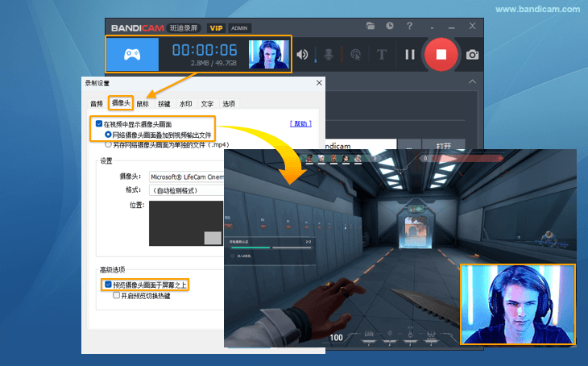This screenshot has height=366, width=588.
Task: Switch to the 摄像头 tab
Action: coord(121,103)
